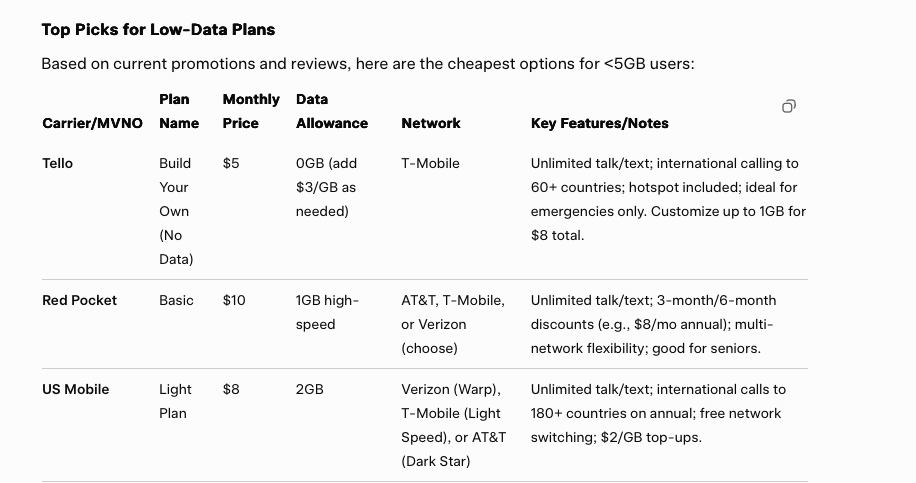916x483 pixels.
Task: Click the Plan Name column header
Action: 179,111
